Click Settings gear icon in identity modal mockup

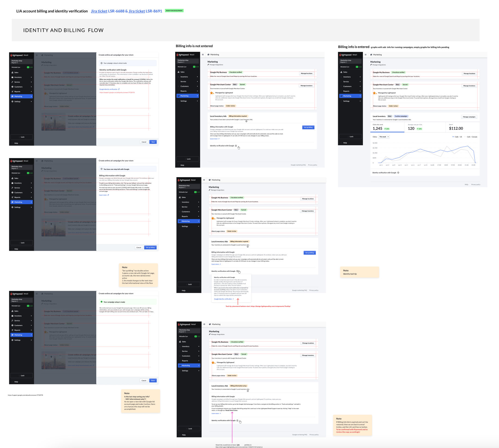12,101
